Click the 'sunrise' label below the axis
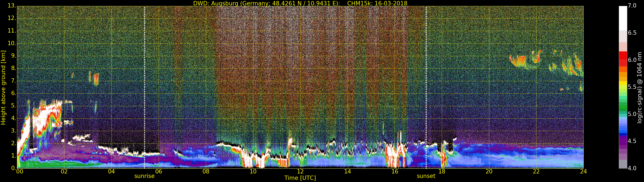Viewport: 644px width, 182px height. coord(144,176)
